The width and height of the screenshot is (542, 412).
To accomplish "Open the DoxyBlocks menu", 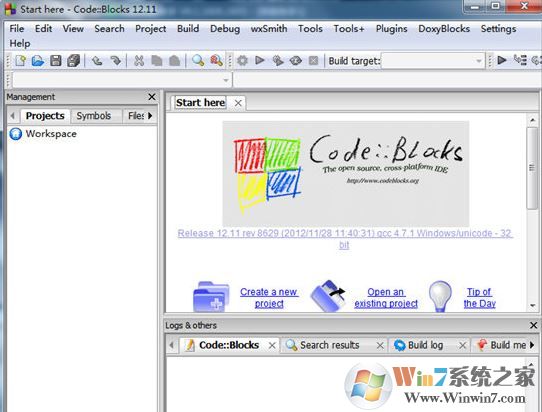I will (444, 29).
